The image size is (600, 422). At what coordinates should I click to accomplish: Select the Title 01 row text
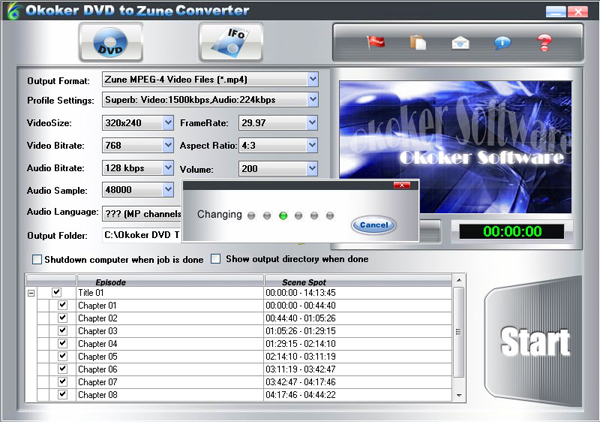click(91, 293)
